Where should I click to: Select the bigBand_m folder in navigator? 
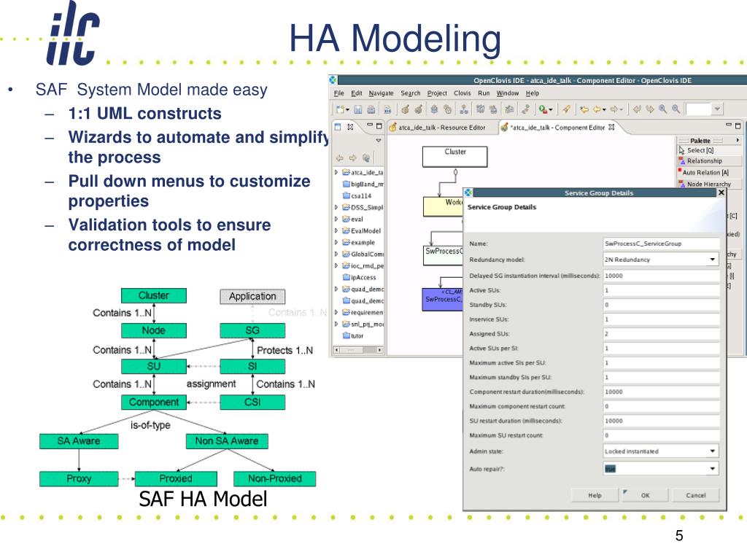(x=363, y=184)
